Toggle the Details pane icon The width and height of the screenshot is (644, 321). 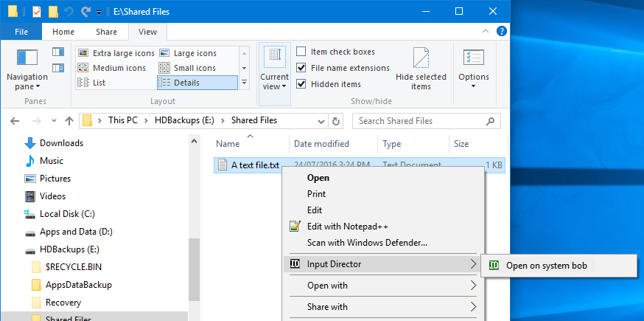tap(58, 67)
